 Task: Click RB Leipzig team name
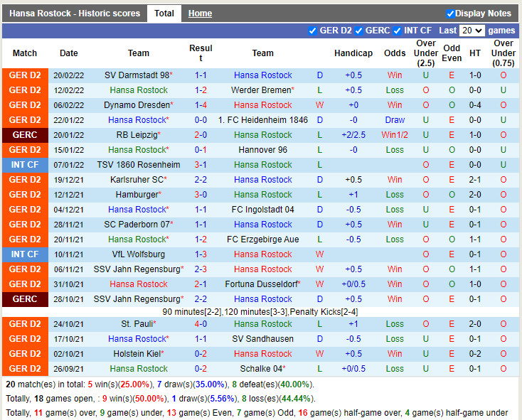(137, 135)
